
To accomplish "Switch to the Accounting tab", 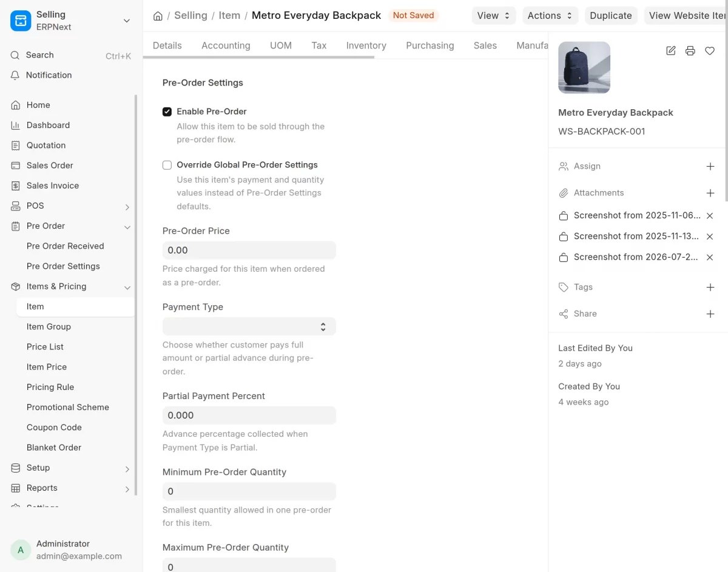I will 226,45.
